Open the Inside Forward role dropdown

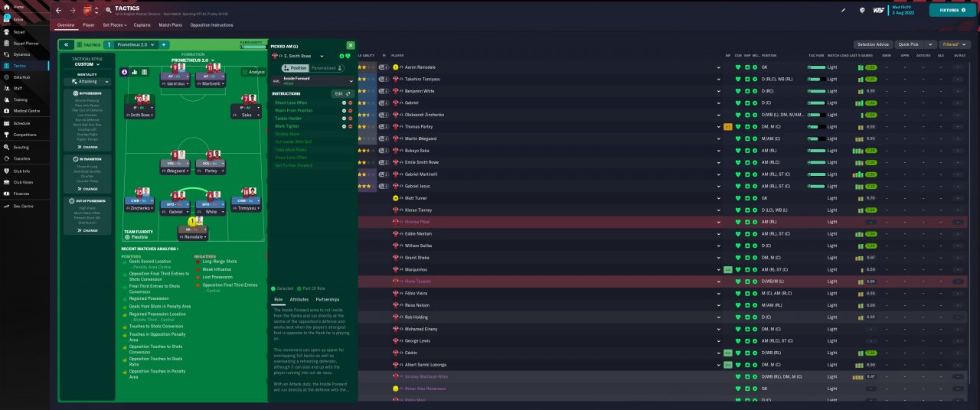click(x=351, y=80)
